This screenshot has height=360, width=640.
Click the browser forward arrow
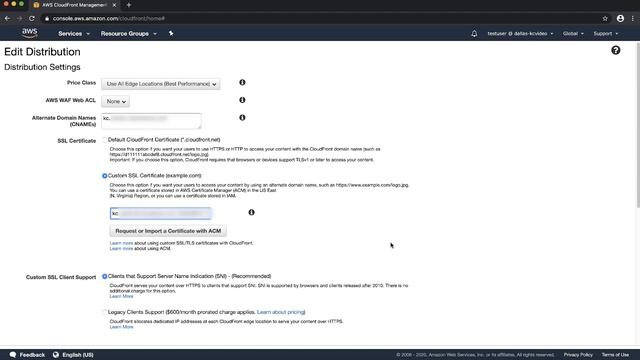(19, 18)
